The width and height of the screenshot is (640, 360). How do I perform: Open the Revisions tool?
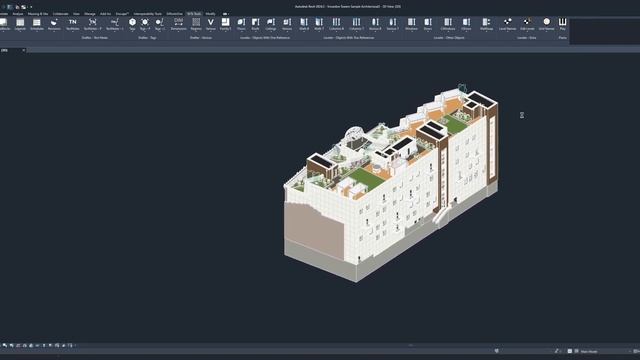54,24
